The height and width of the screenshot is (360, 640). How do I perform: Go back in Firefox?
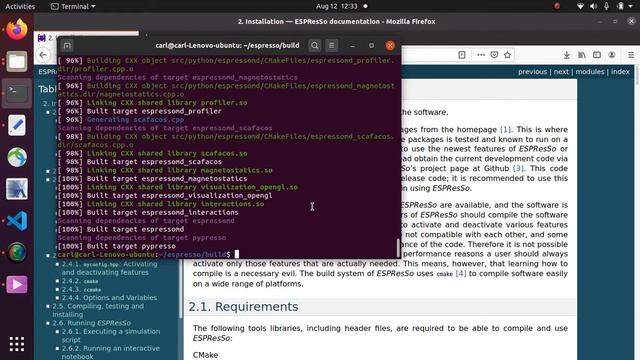43,55
